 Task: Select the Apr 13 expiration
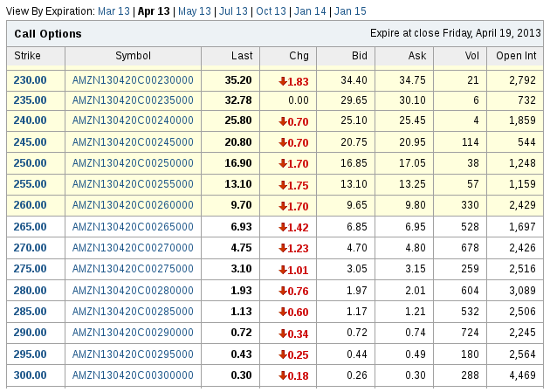154,11
